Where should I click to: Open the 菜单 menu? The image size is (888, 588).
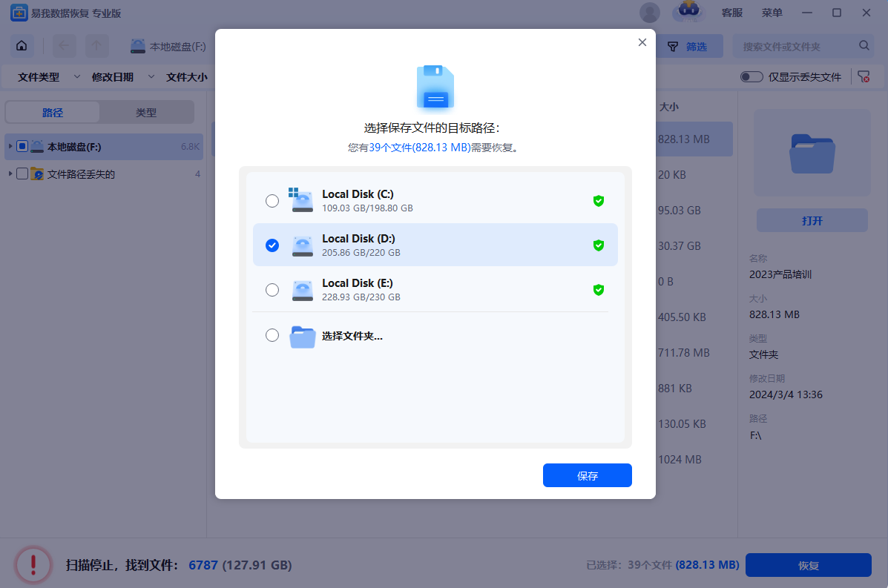pyautogui.click(x=772, y=13)
